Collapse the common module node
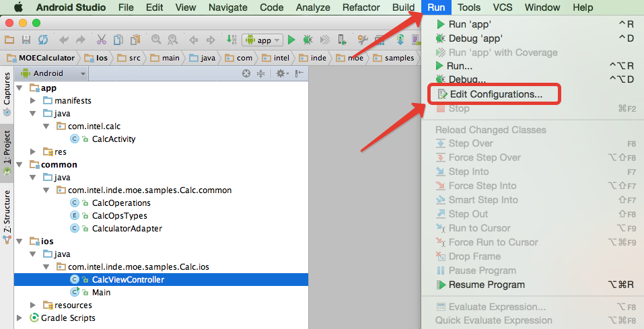The image size is (644, 329). pyautogui.click(x=19, y=164)
